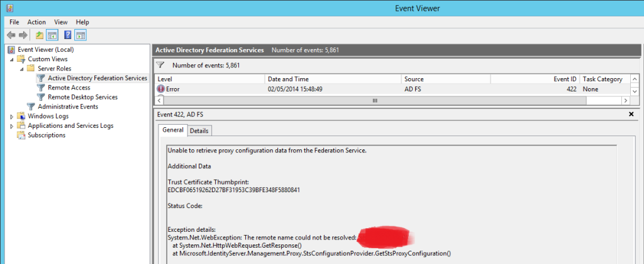
Task: Expand the Windows Logs node
Action: click(12, 117)
